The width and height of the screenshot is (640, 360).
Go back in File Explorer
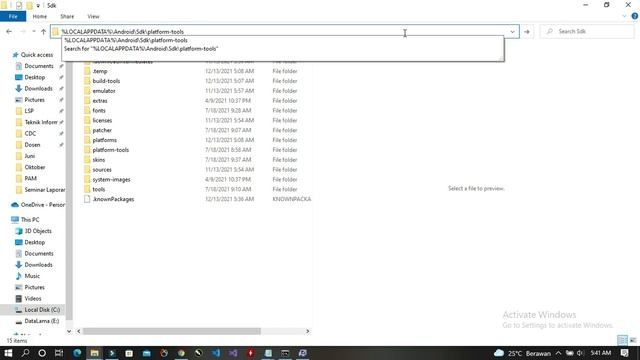(x=9, y=31)
